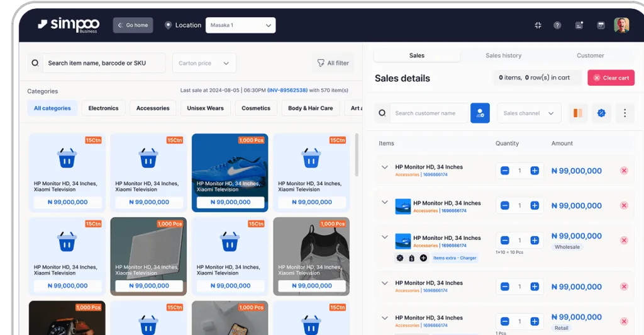Click the exit fullscreen icon
The image size is (644, 335).
point(538,25)
